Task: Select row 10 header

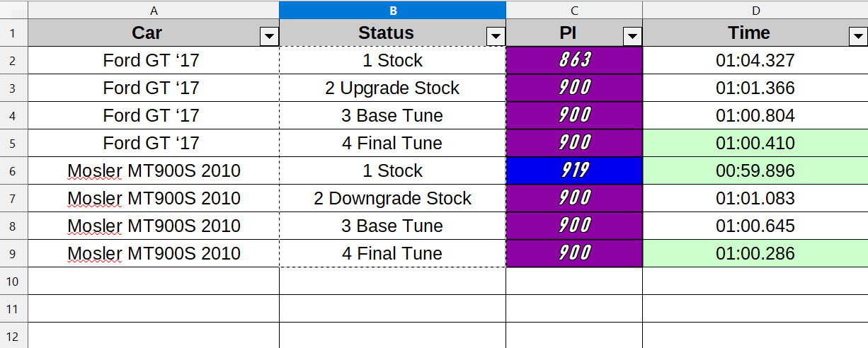Action: 13,281
